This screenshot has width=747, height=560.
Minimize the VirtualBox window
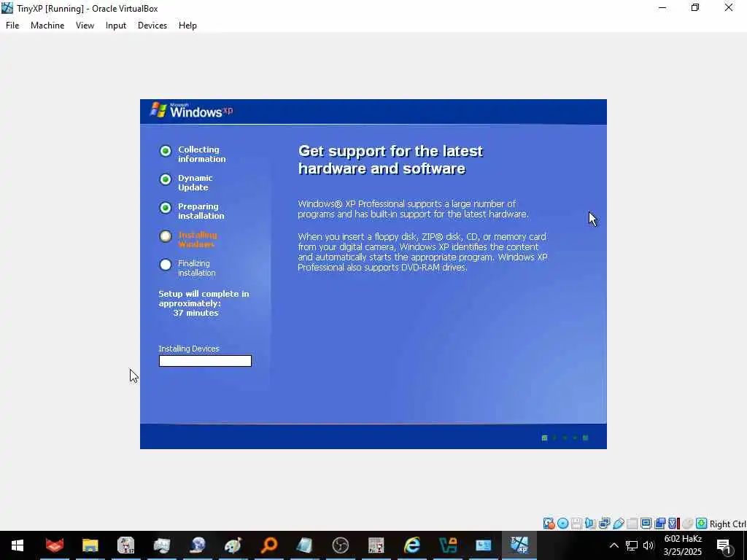point(662,7)
